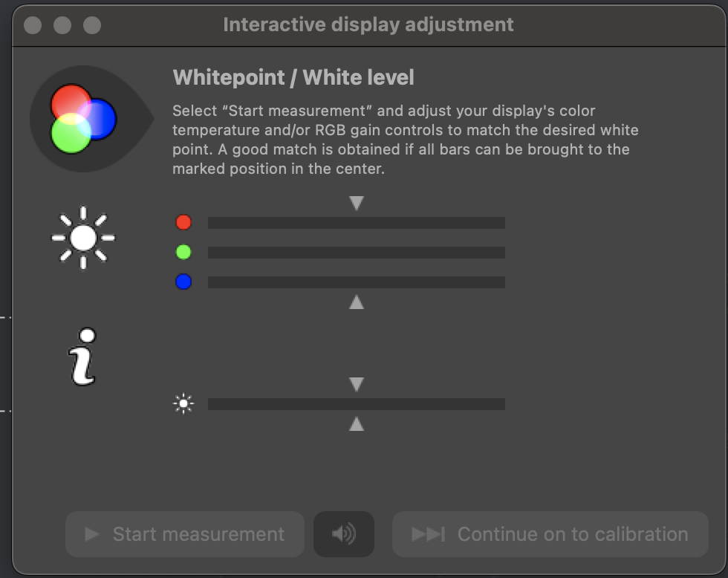Click the white level brightness bar
Screen dimensions: 728x578
[356, 404]
